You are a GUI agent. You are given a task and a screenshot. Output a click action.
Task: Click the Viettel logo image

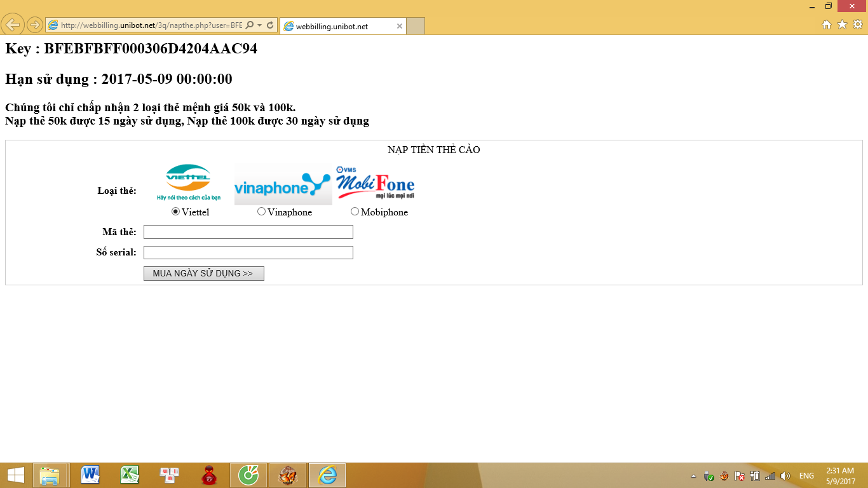point(189,182)
